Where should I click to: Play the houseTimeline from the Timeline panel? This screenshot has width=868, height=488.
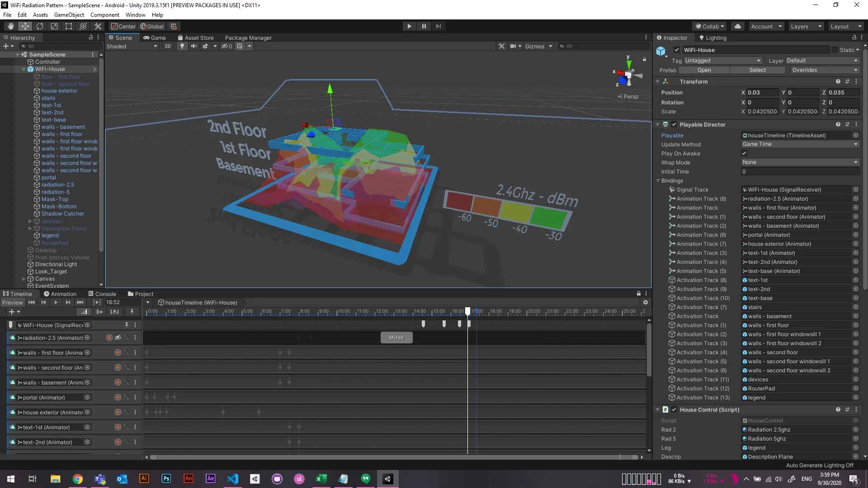(56, 302)
